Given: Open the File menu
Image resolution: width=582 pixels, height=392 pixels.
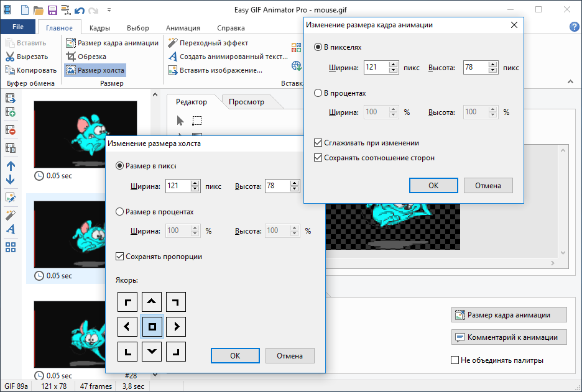Looking at the screenshot, I should point(18,27).
